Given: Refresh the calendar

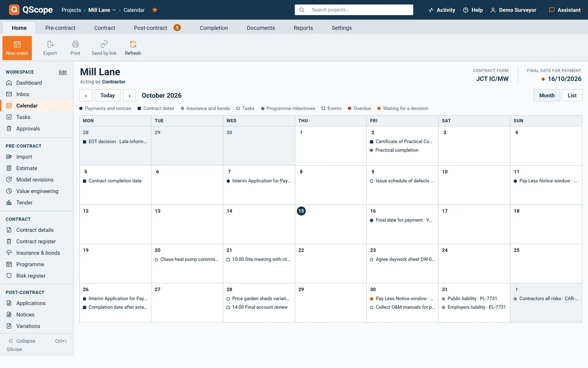Looking at the screenshot, I should [133, 48].
